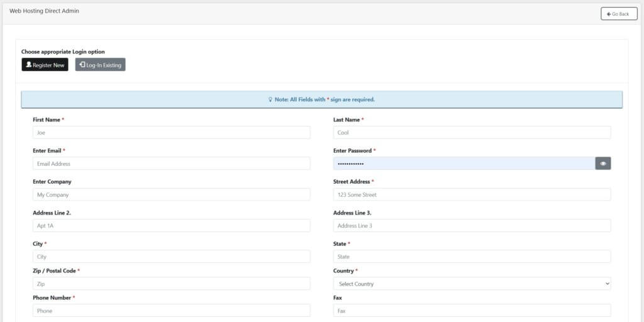Viewport: 644px width, 322px height.
Task: Click the Zip / Postal Code field
Action: [171, 284]
